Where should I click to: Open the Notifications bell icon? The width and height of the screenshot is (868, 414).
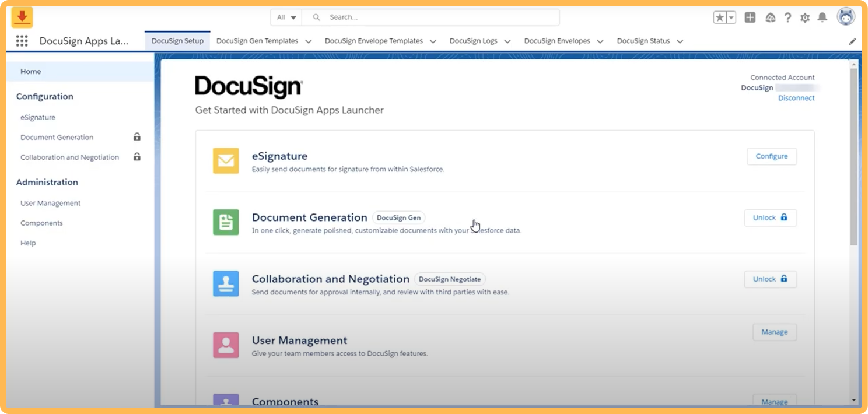822,17
